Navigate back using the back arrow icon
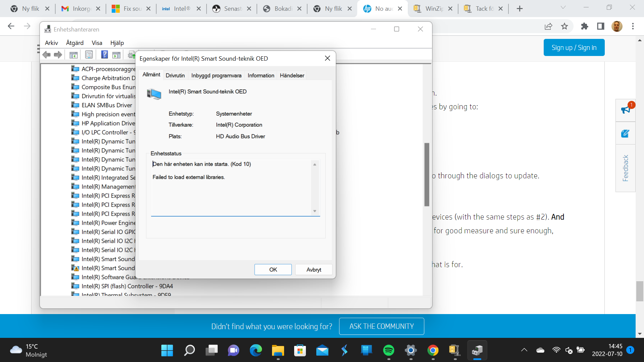 coord(47,55)
